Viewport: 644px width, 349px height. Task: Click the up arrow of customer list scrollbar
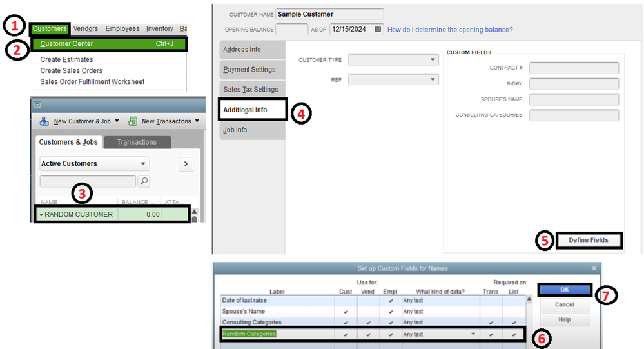pyautogui.click(x=194, y=212)
